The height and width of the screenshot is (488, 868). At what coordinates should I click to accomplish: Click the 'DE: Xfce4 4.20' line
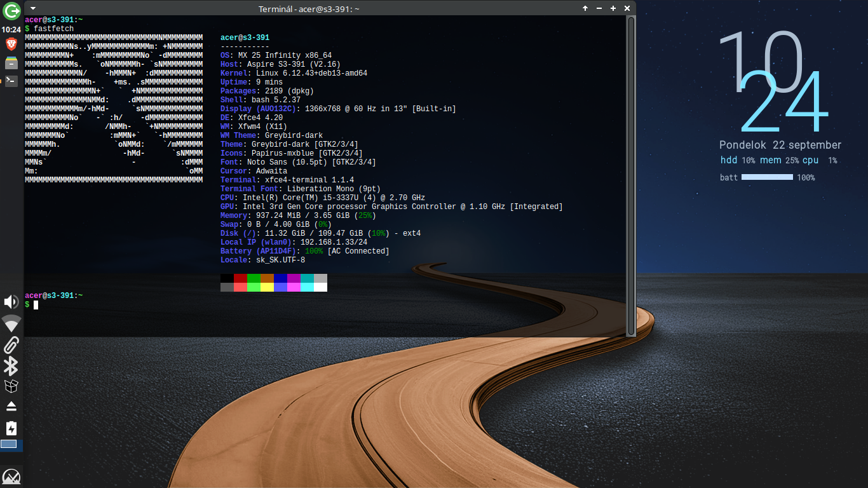click(x=252, y=118)
